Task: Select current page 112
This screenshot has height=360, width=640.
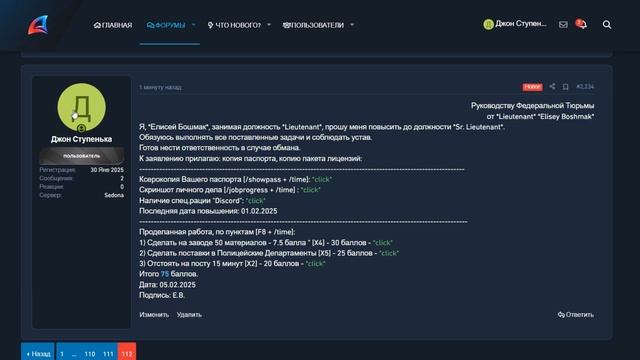Action: click(127, 353)
